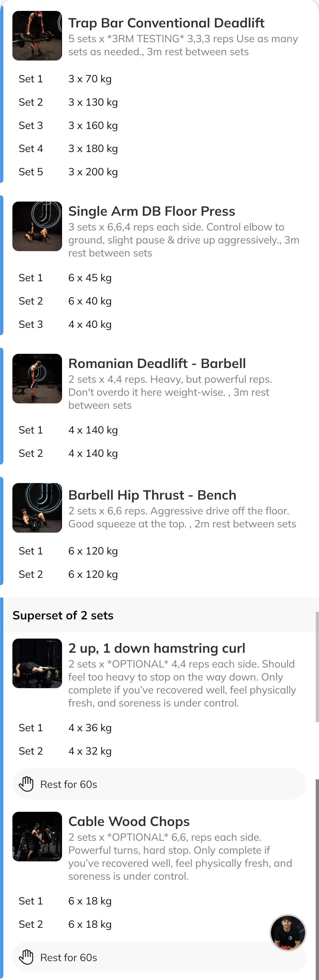The height and width of the screenshot is (980, 319).
Task: Select the Trap Bar Conventional Deadlift title
Action: [166, 23]
